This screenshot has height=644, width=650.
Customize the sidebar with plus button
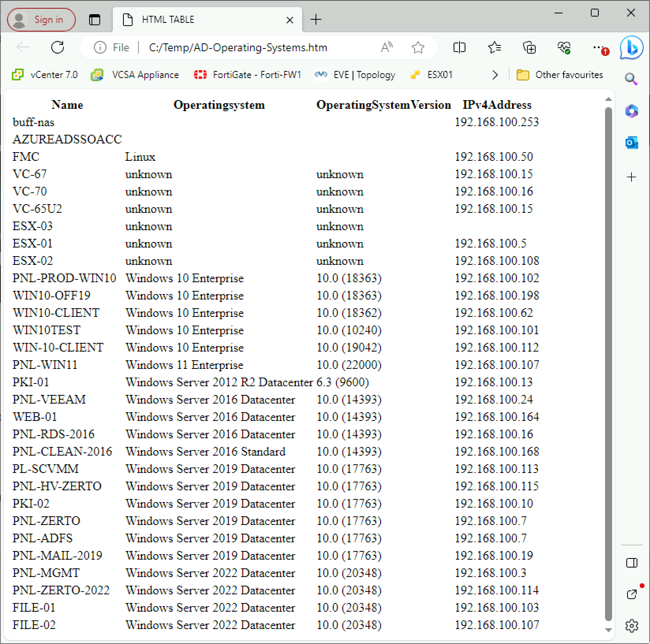pyautogui.click(x=631, y=177)
